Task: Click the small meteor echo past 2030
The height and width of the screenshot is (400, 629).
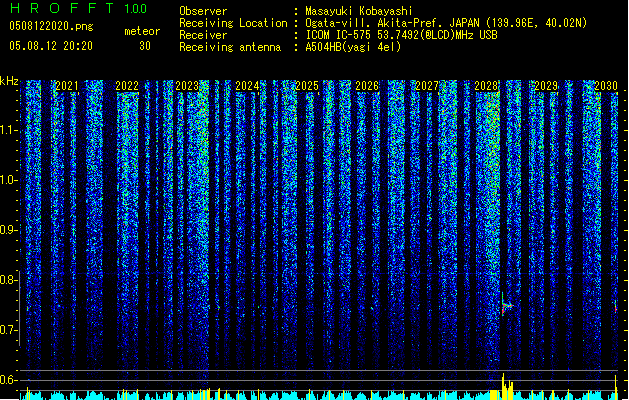Action: (616, 307)
